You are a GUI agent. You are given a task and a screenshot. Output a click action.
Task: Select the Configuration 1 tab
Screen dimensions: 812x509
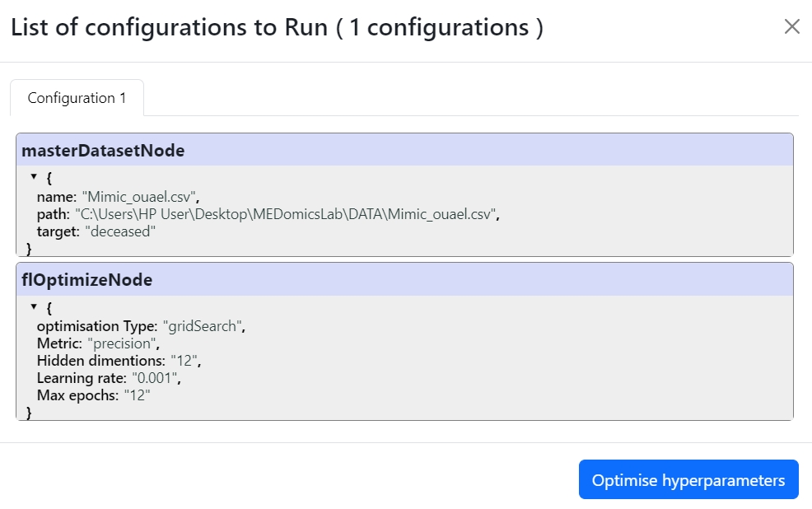coord(77,98)
